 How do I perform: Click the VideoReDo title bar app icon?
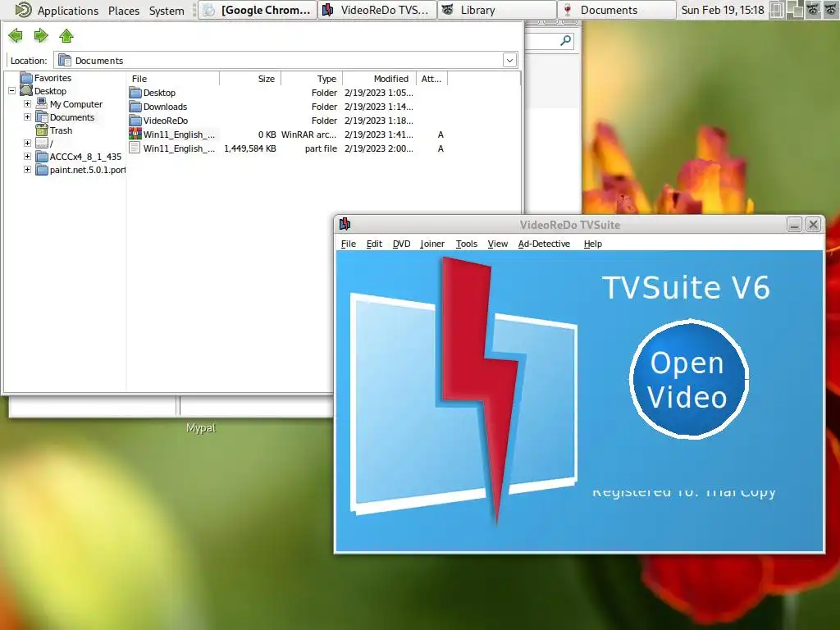click(x=345, y=224)
